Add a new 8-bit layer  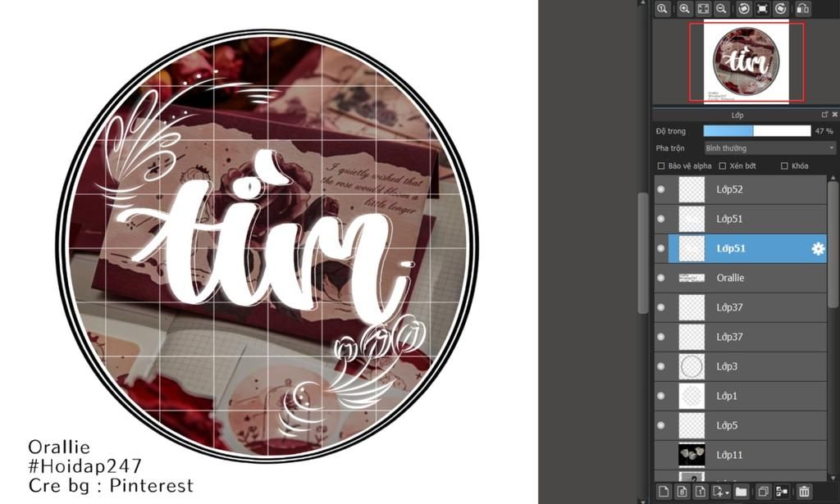[x=682, y=491]
